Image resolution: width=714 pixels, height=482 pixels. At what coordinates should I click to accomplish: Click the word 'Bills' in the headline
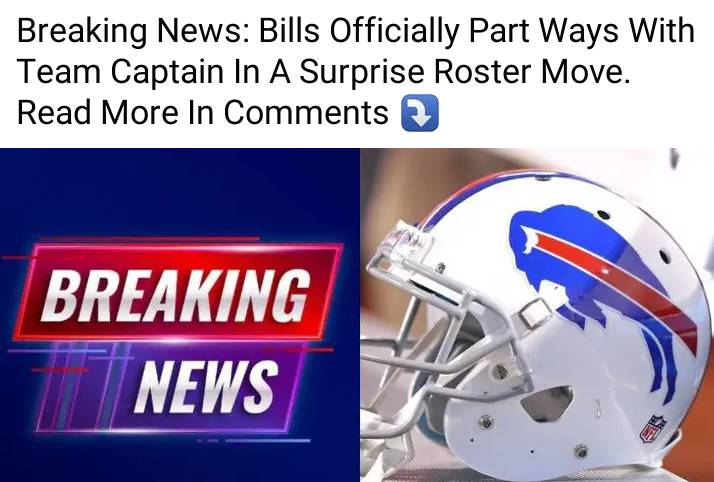tap(289, 31)
